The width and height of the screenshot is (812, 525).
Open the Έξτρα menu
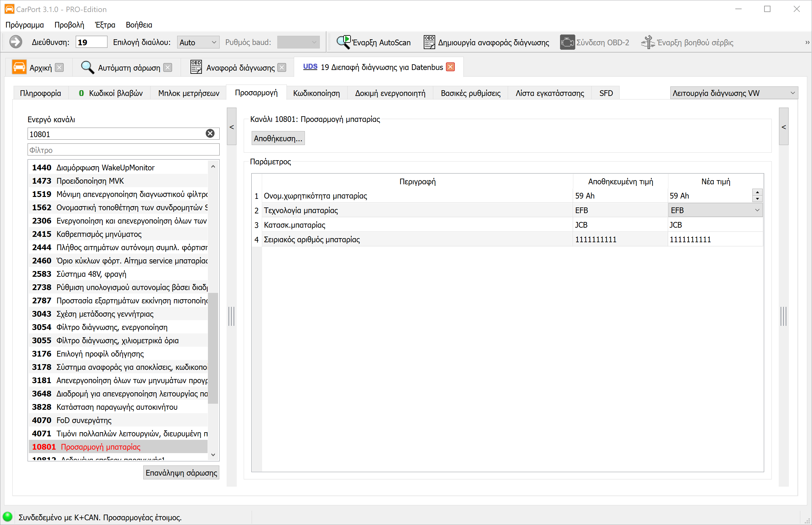coord(105,25)
